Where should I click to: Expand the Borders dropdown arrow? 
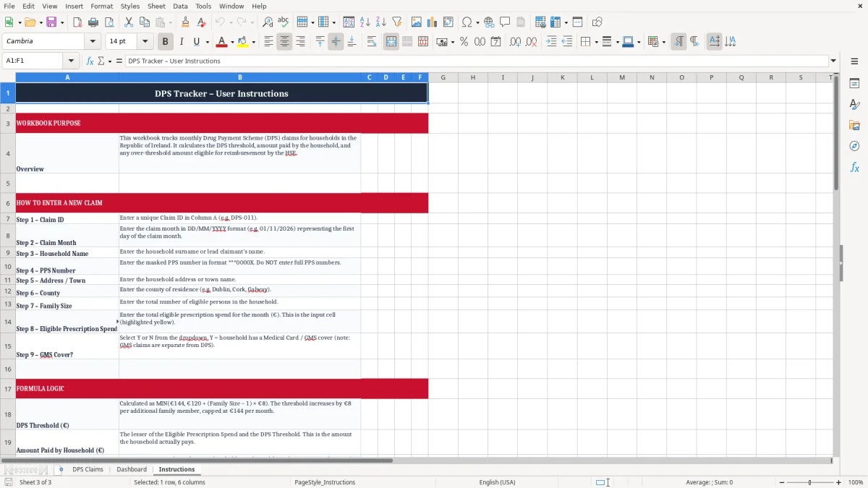pyautogui.click(x=597, y=42)
